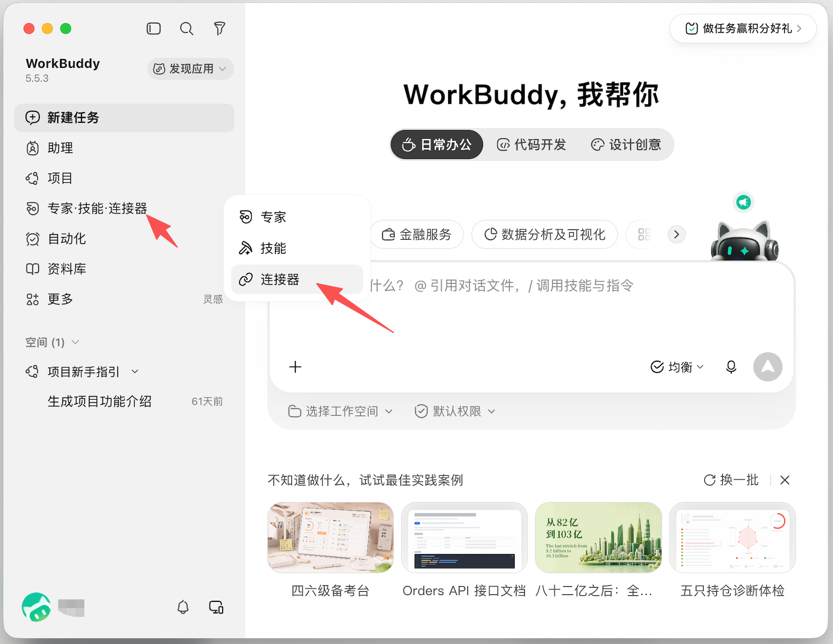Select 新建任务 in sidebar
Viewport: 833px width, 644px height.
tap(124, 118)
